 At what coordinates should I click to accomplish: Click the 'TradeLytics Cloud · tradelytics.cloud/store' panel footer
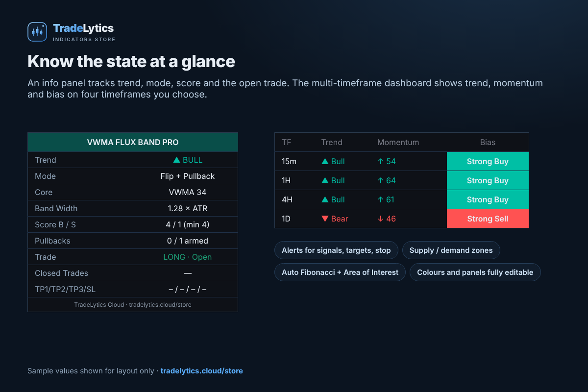[133, 304]
